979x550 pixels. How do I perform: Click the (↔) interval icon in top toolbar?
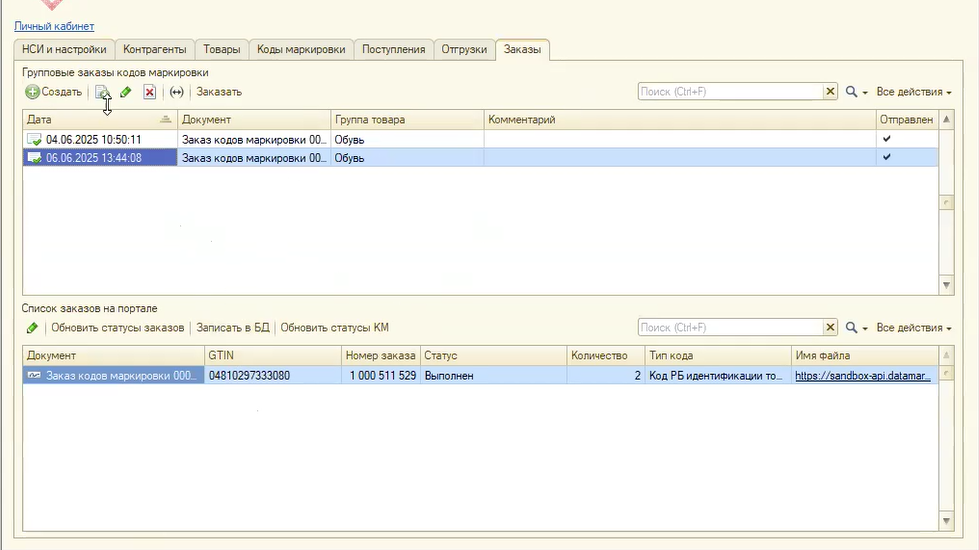[177, 92]
